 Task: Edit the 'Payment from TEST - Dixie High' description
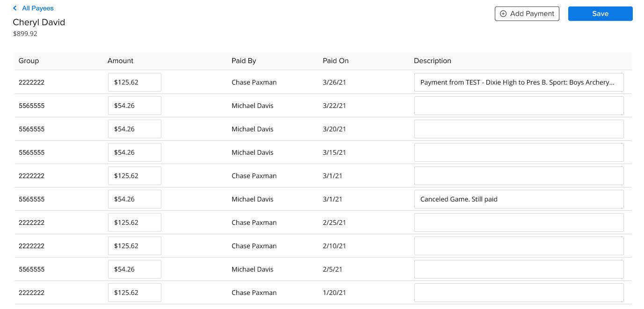tap(519, 82)
